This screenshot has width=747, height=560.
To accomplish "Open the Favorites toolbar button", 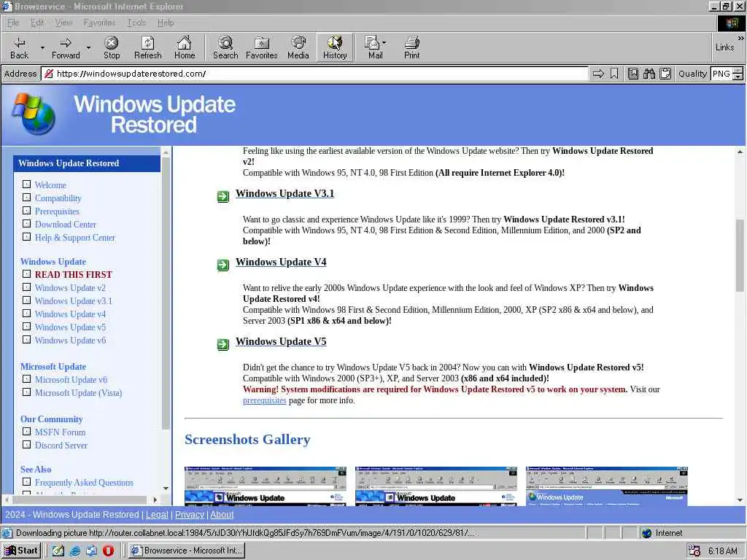I will [x=262, y=47].
